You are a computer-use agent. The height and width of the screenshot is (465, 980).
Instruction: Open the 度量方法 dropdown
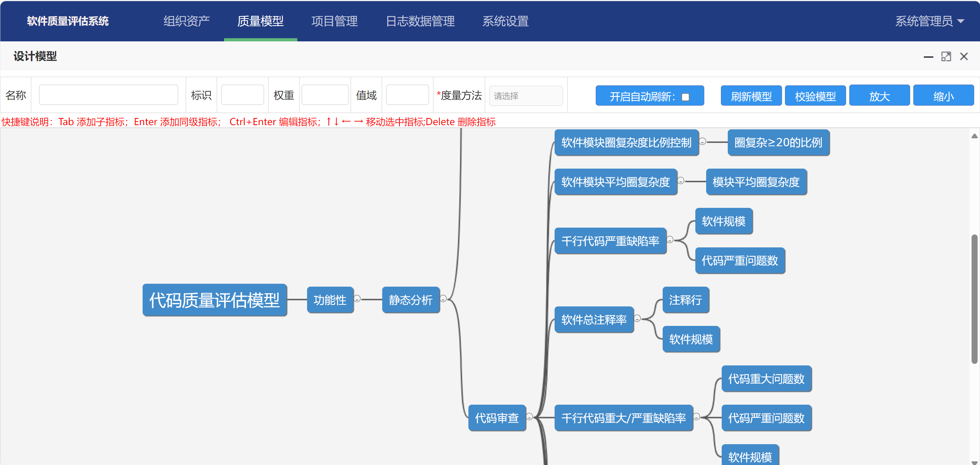point(525,96)
